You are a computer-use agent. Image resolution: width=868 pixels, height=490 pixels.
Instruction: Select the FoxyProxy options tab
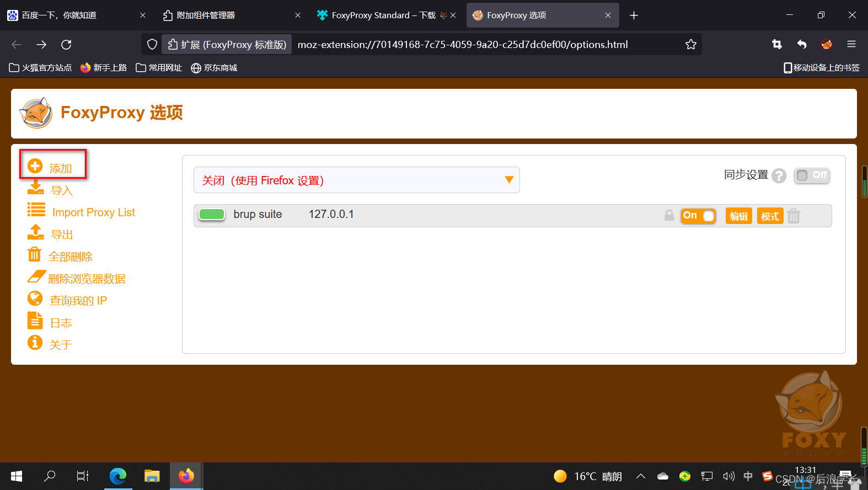[543, 15]
